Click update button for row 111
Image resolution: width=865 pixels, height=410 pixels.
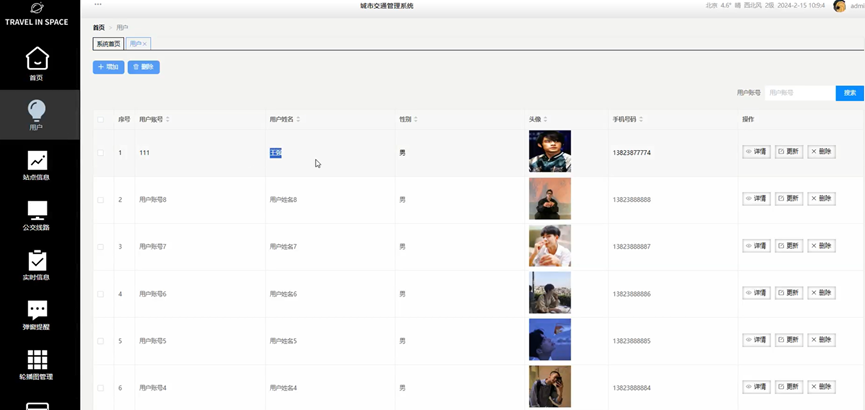point(789,152)
